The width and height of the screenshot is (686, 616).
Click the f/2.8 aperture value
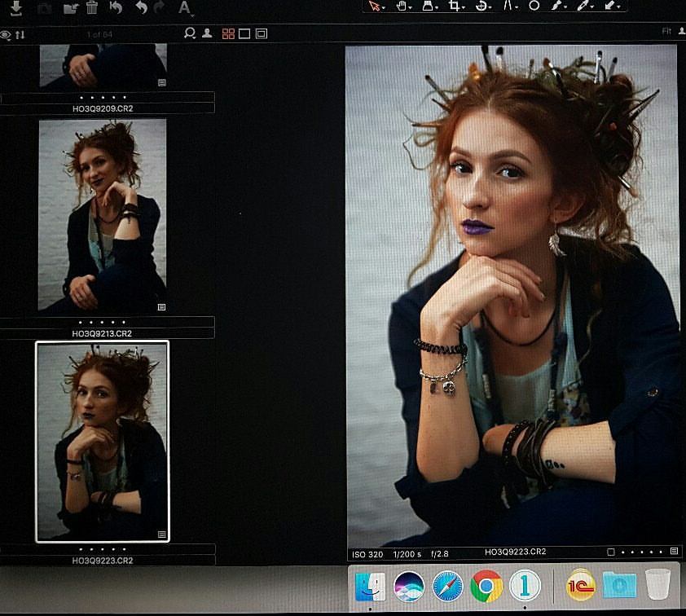coord(440,554)
